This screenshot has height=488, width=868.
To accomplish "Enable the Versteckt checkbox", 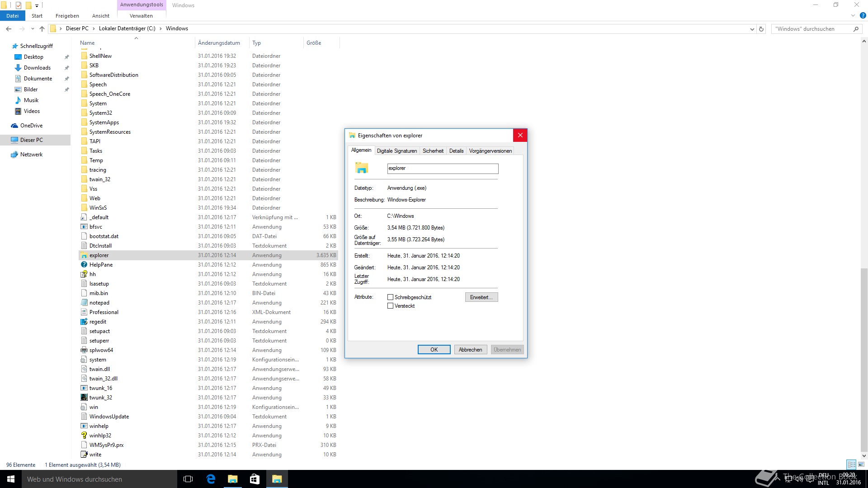I will pyautogui.click(x=390, y=306).
